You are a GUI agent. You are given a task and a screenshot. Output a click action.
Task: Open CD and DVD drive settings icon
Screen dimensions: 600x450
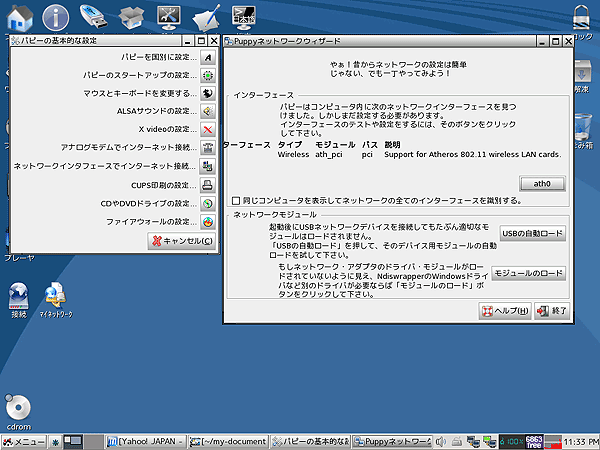click(x=208, y=204)
